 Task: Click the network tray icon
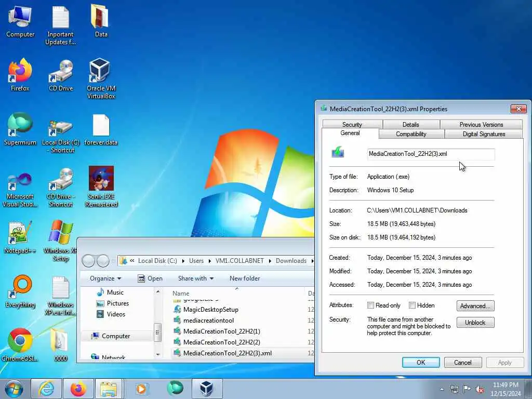click(x=454, y=389)
